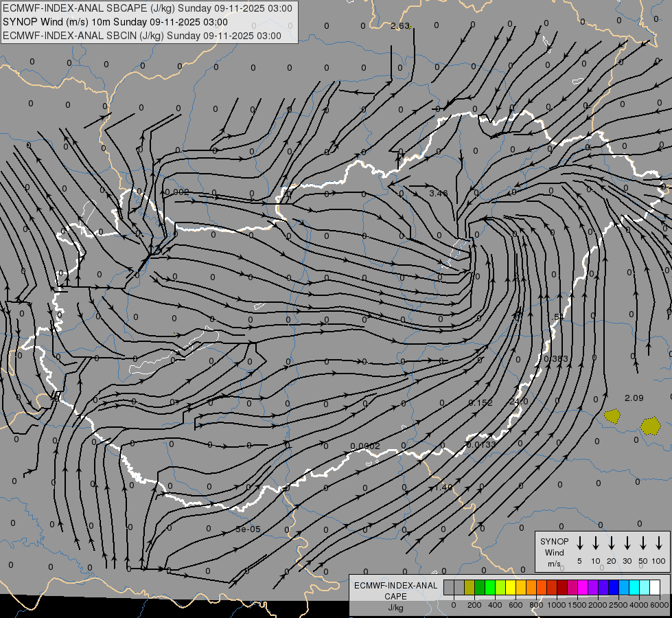Viewport: 672px width, 618px height.
Task: Click the 200 tick label on CAPE scale
Action: 474,605
